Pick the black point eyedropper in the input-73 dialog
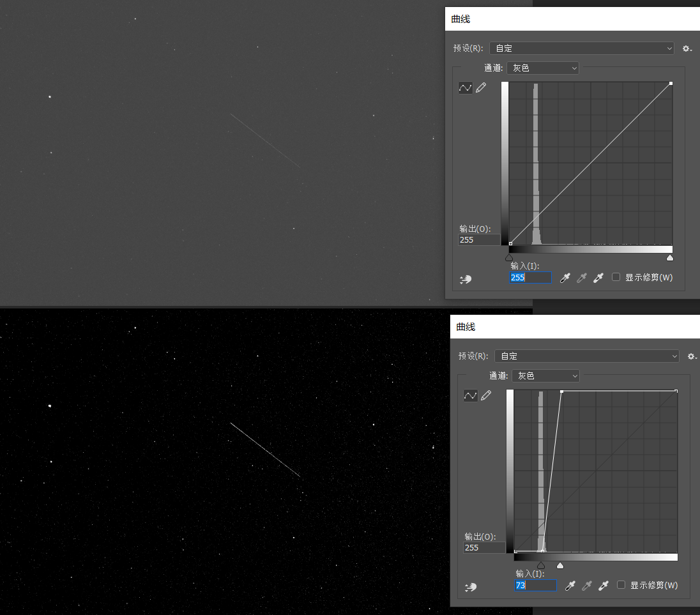This screenshot has height=615, width=700. pyautogui.click(x=570, y=586)
